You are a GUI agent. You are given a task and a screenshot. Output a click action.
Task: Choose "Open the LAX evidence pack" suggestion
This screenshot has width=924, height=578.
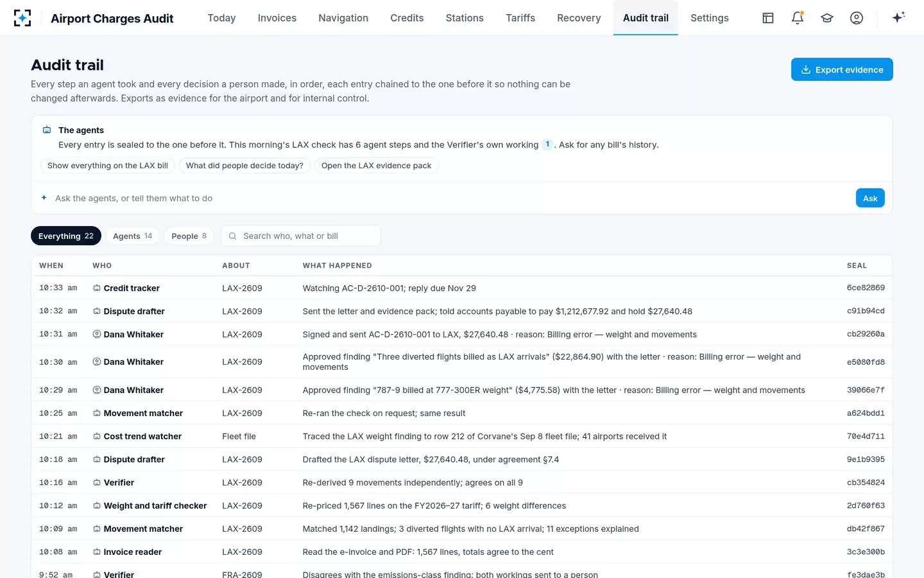pyautogui.click(x=377, y=166)
